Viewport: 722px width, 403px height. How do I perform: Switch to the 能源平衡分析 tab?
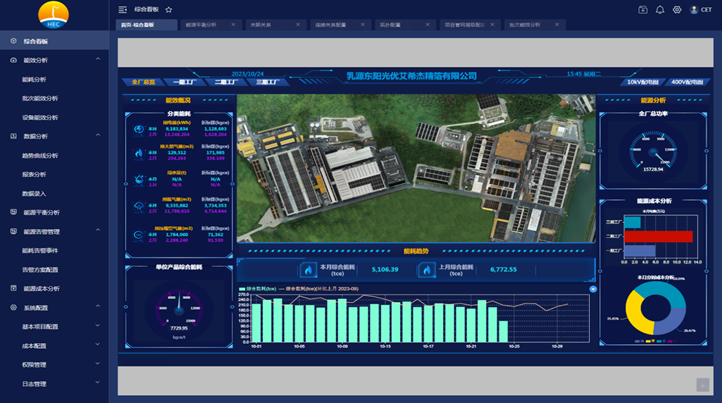210,25
